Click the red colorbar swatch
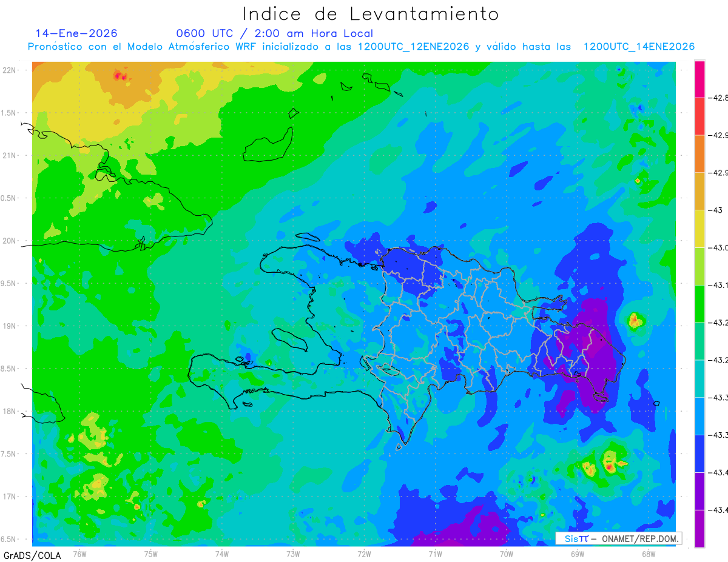This screenshot has height=562, width=728. [x=699, y=116]
